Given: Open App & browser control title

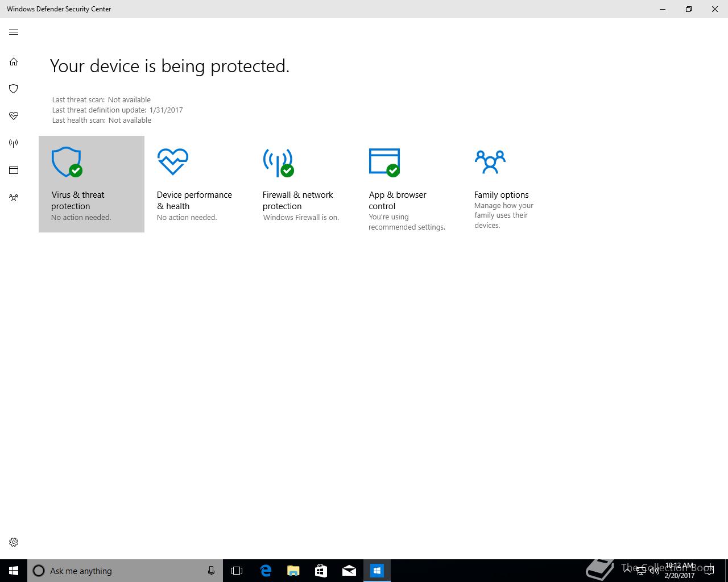Looking at the screenshot, I should [398, 201].
